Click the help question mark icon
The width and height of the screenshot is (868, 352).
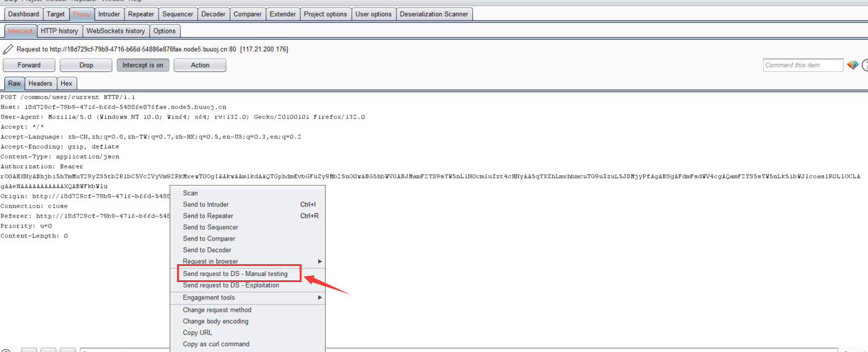tap(865, 65)
